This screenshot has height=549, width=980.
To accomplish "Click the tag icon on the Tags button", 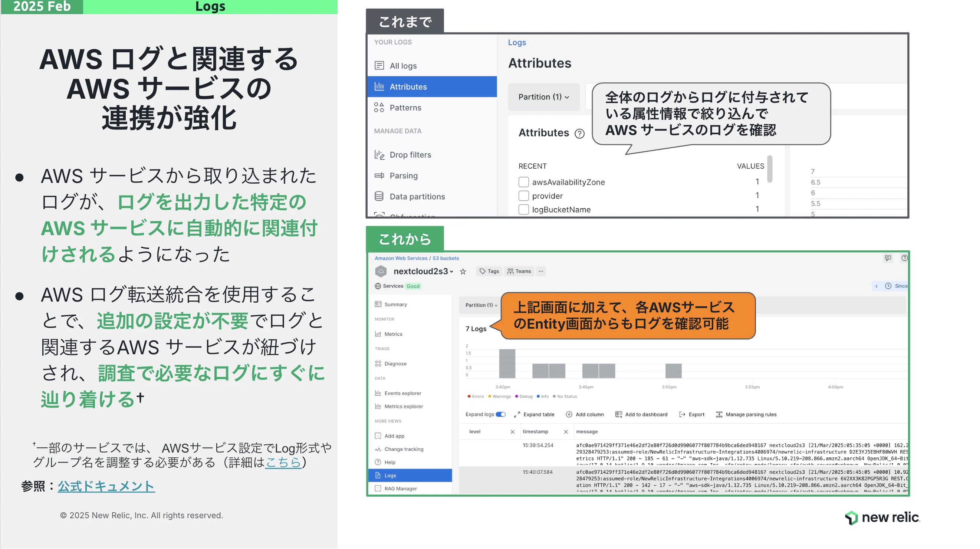I will pos(482,271).
